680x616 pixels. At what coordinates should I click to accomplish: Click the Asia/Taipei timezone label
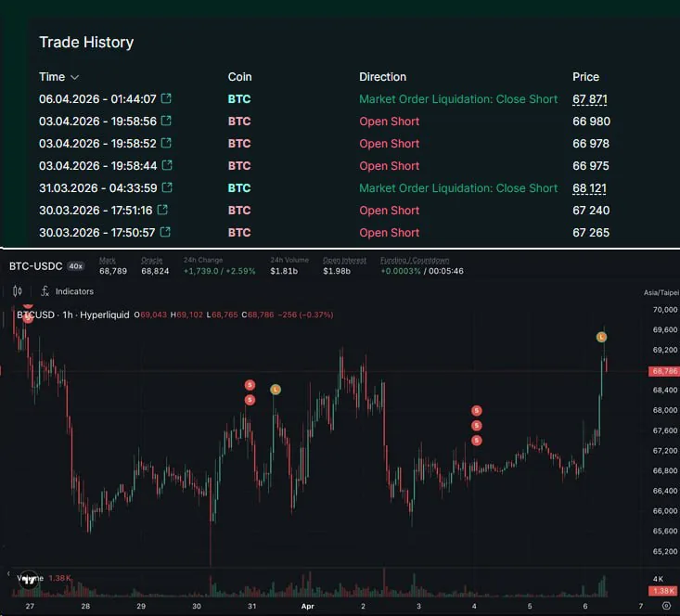click(661, 292)
